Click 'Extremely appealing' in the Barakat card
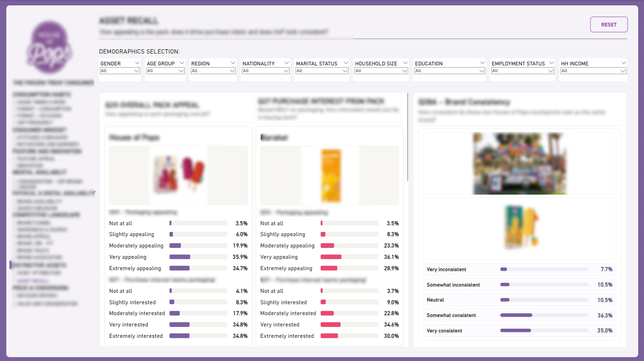This screenshot has width=644, height=361. [286, 268]
